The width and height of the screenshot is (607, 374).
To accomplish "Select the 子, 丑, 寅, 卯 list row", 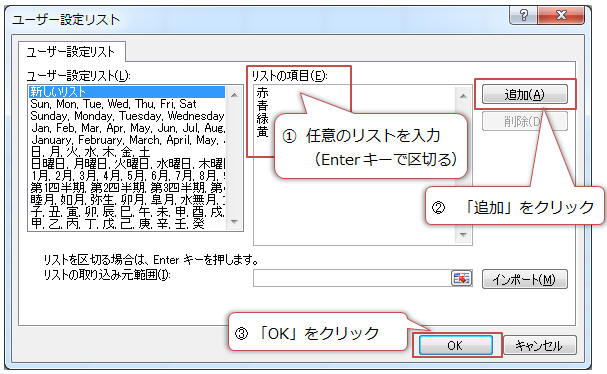I will pos(127,212).
